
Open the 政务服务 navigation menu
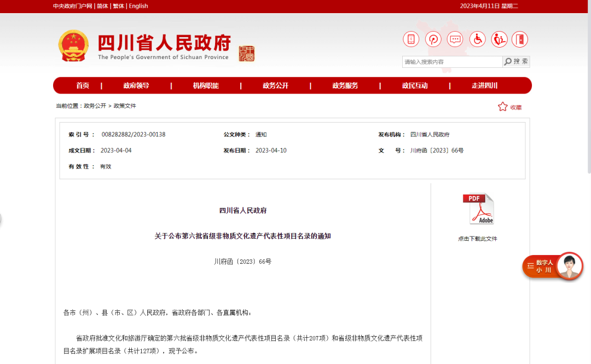[x=345, y=85]
